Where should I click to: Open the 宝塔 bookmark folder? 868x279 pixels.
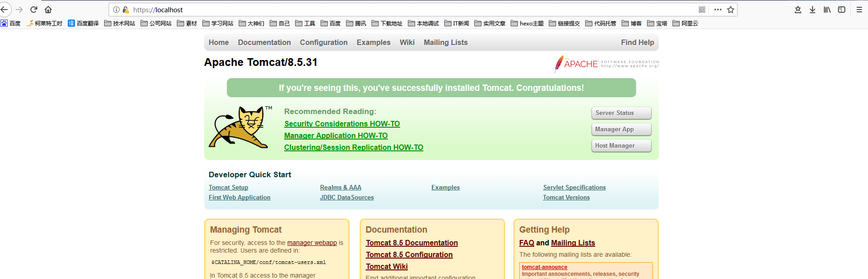pos(657,23)
